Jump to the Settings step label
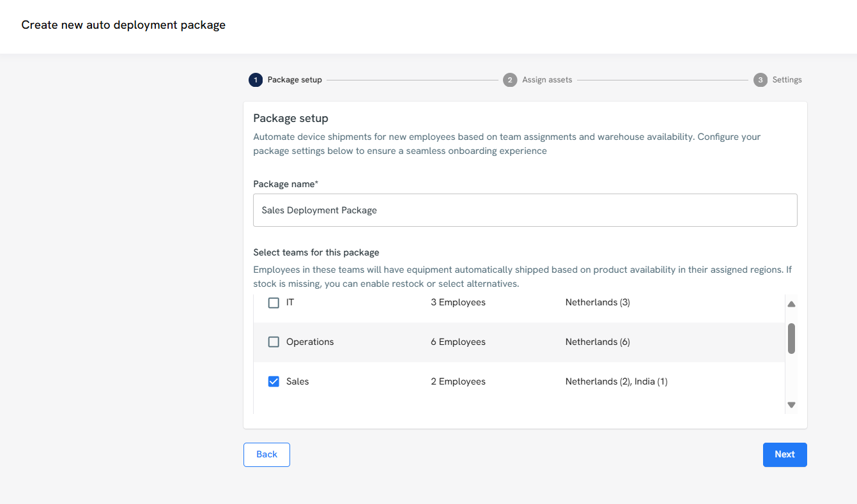857x504 pixels. click(x=787, y=80)
